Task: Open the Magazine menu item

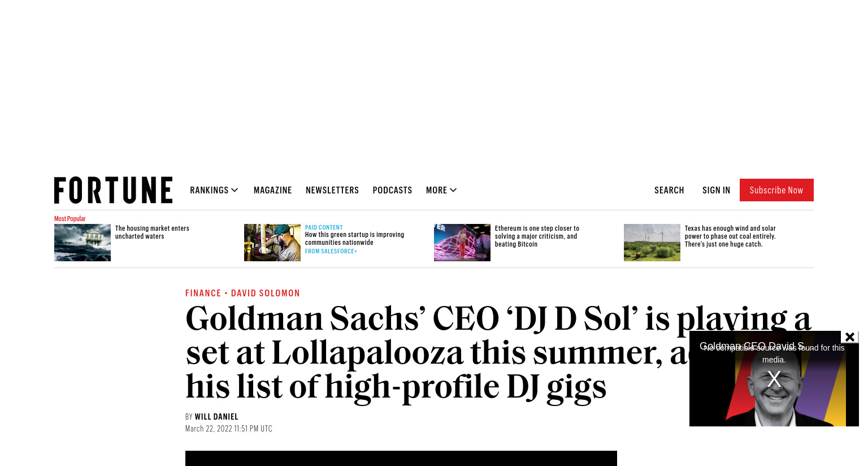Action: click(x=272, y=190)
